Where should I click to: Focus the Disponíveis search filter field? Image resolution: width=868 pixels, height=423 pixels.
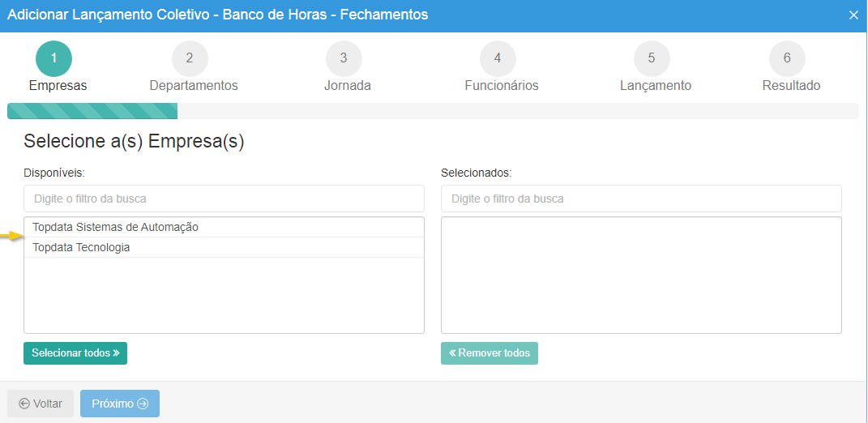pos(224,199)
